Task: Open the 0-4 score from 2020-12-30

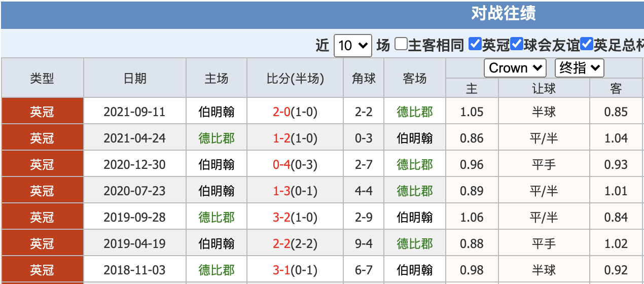Action: pos(281,164)
